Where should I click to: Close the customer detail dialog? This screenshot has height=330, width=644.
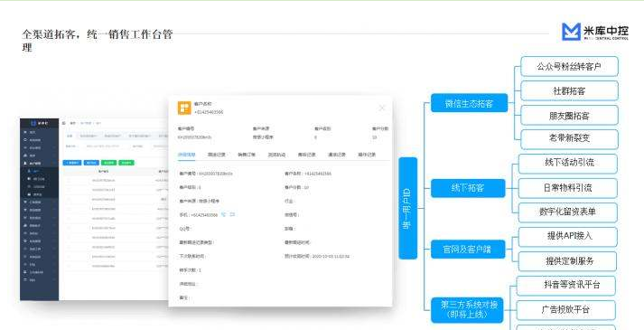pos(382,108)
